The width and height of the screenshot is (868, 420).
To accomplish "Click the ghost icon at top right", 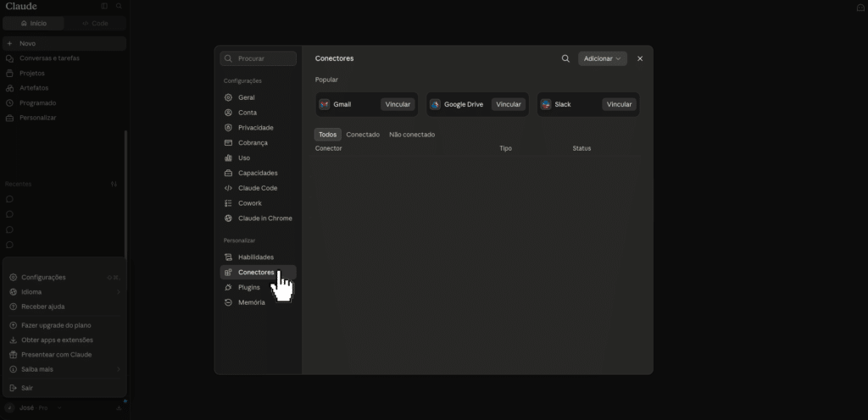I will (x=860, y=7).
